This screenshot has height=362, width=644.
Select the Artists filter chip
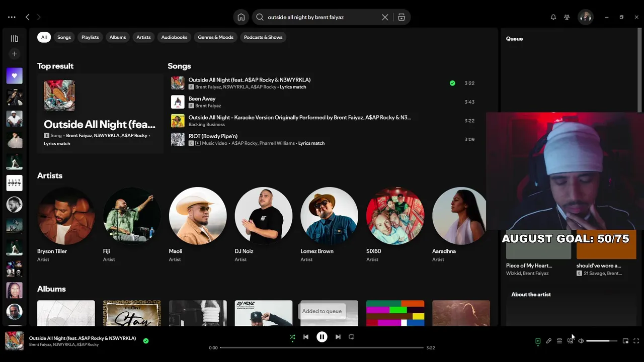143,37
